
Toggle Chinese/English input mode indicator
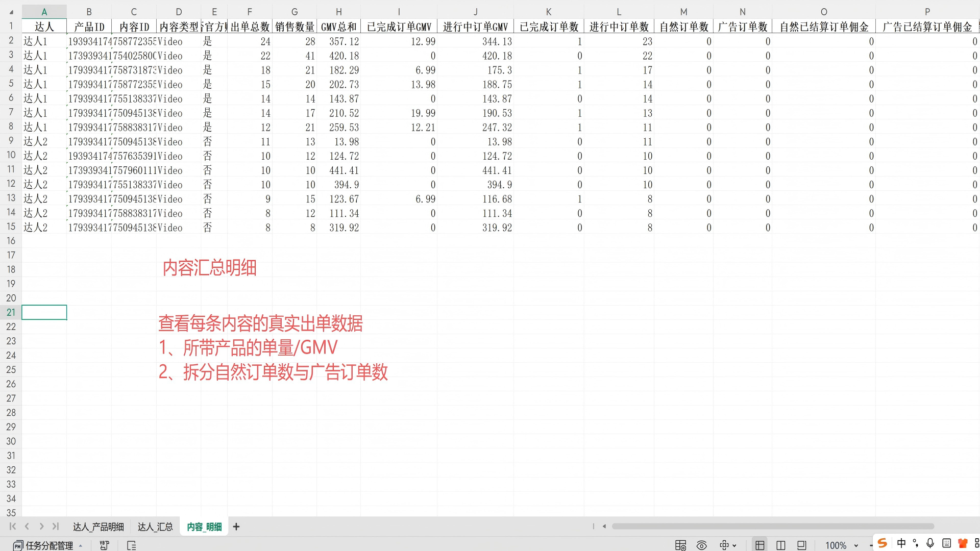click(x=901, y=543)
